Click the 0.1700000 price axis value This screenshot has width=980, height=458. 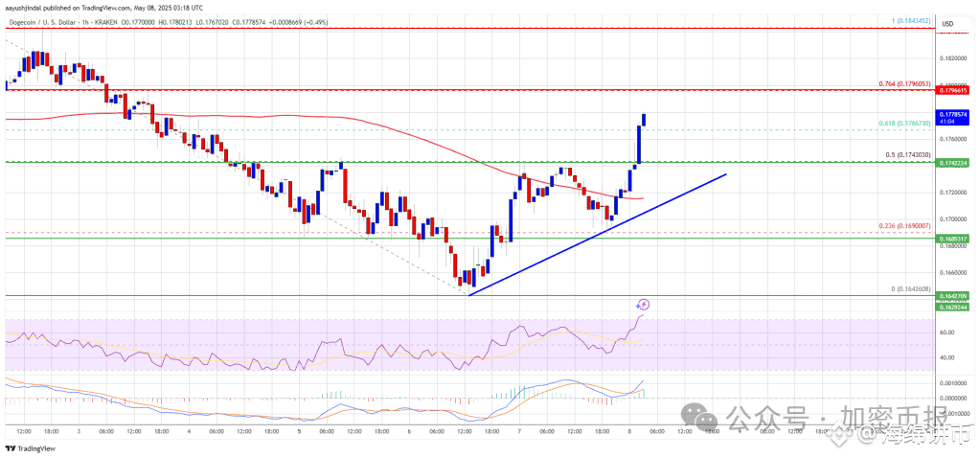pos(952,219)
